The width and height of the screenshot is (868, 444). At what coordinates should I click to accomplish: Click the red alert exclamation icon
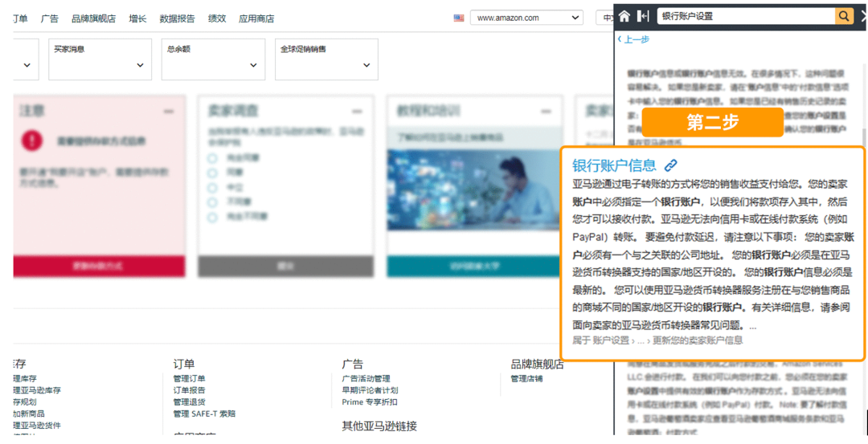click(x=32, y=140)
